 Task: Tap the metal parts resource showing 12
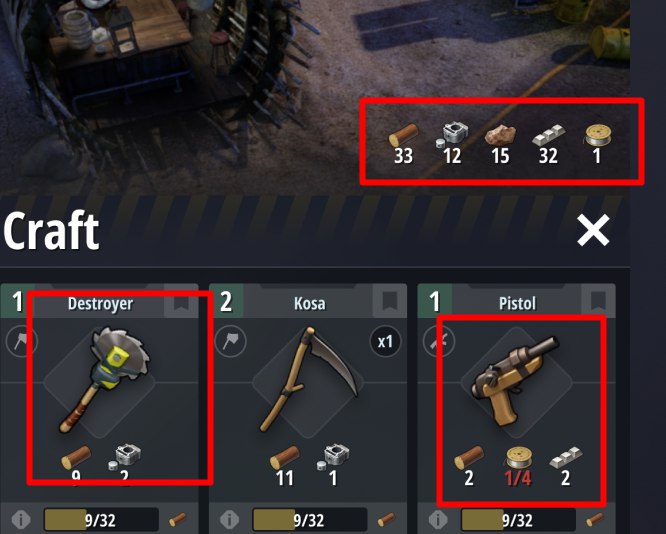[x=452, y=144]
